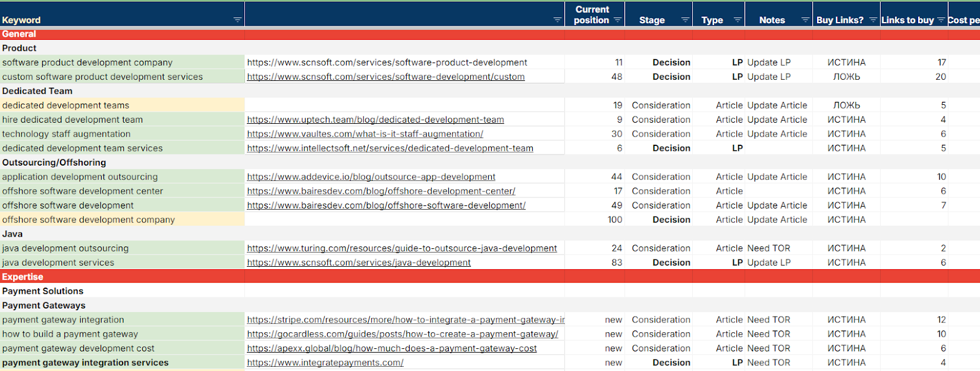Select keyword 'payment gateway integration'
The image size is (980, 371).
coord(63,319)
